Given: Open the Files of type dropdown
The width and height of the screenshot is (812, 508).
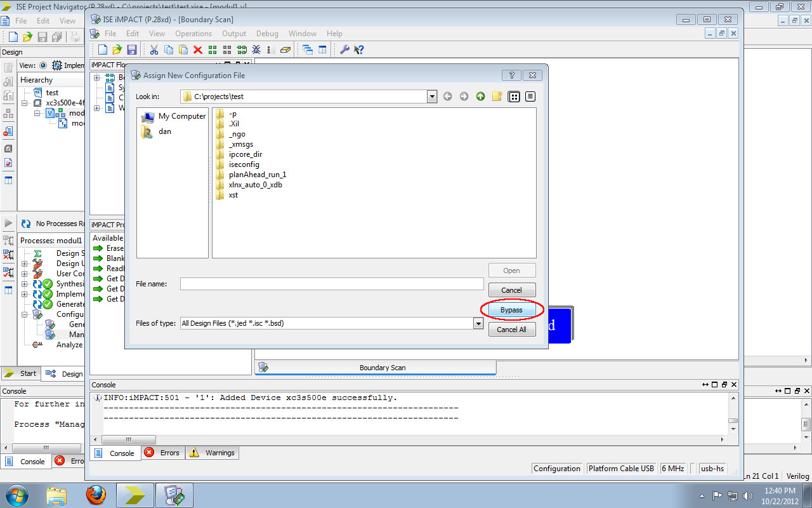Looking at the screenshot, I should pos(478,323).
